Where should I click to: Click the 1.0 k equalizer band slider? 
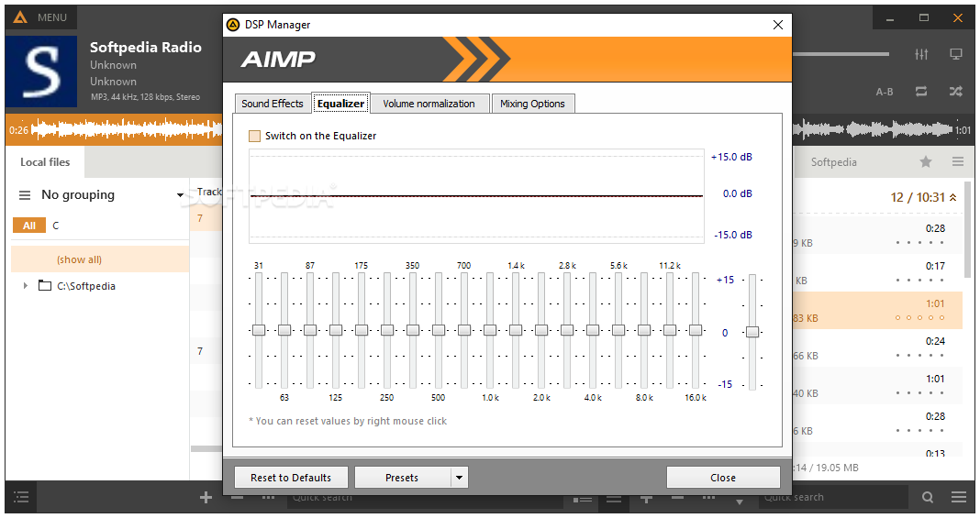tap(490, 331)
